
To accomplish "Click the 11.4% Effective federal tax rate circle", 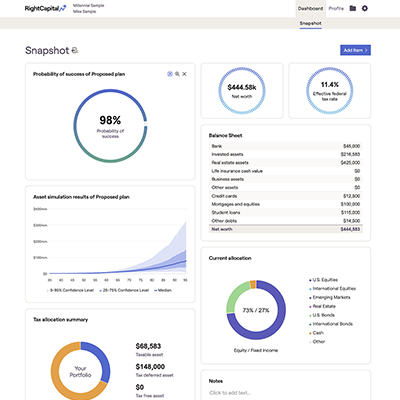I will (330, 91).
